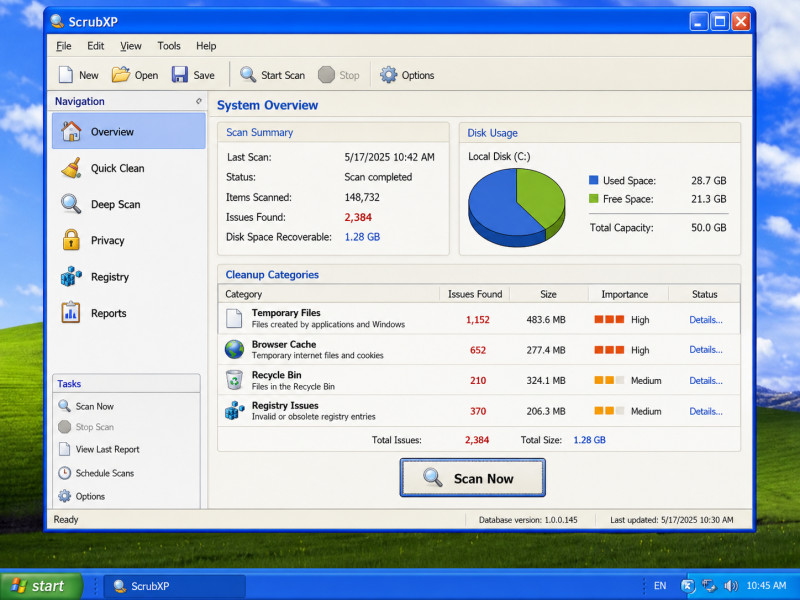Image resolution: width=800 pixels, height=600 pixels.
Task: Click the Stop toolbar button
Action: click(338, 75)
